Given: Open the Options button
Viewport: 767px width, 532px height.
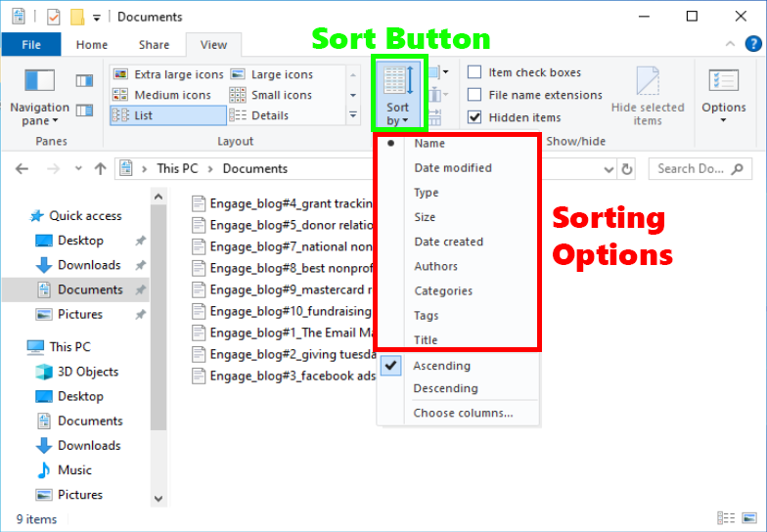Looking at the screenshot, I should pyautogui.click(x=724, y=96).
